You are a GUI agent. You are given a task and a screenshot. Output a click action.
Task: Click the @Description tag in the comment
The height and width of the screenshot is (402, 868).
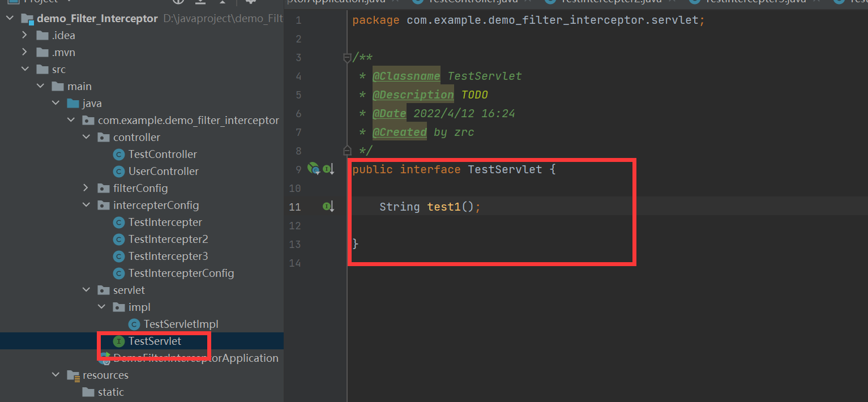coord(413,95)
